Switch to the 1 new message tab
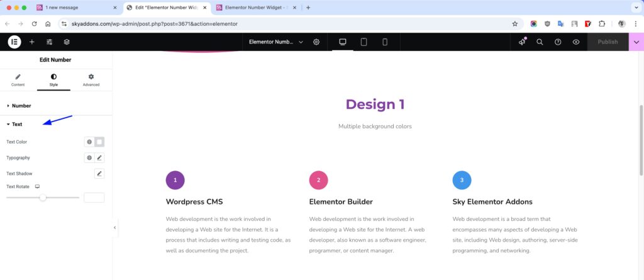This screenshot has width=644, height=280. tap(77, 8)
